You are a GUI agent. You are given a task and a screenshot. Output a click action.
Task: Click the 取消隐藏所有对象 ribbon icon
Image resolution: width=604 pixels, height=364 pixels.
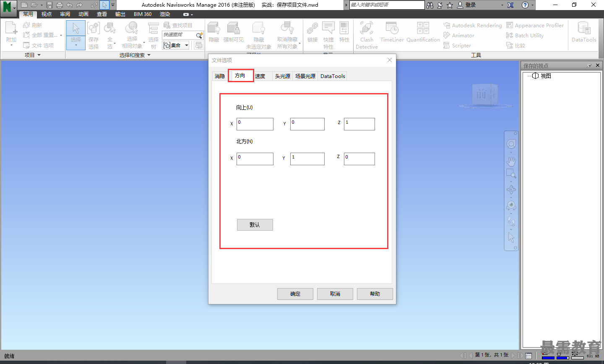tap(288, 35)
